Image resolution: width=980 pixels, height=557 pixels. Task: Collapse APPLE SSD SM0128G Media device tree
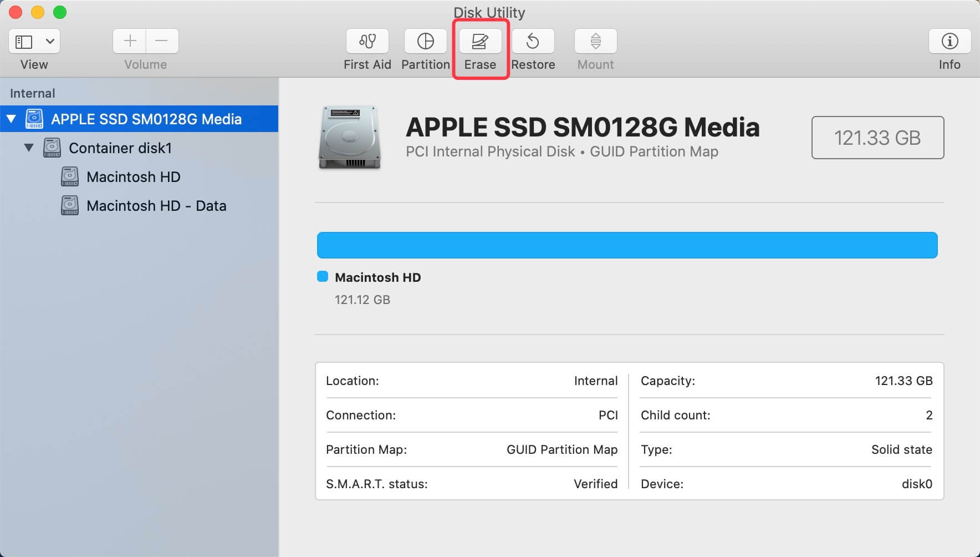tap(12, 118)
